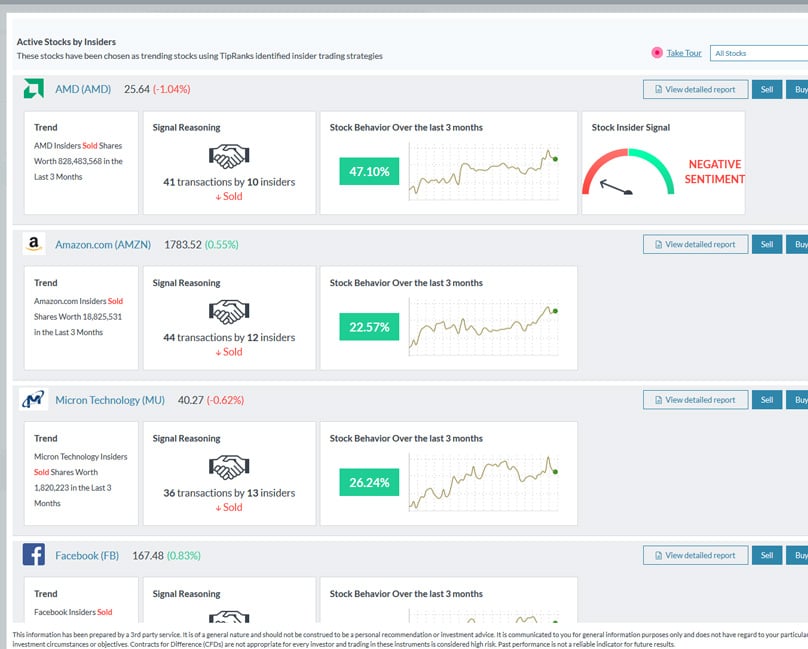The image size is (808, 649).
Task: Click the Facebook company logo
Action: [34, 555]
